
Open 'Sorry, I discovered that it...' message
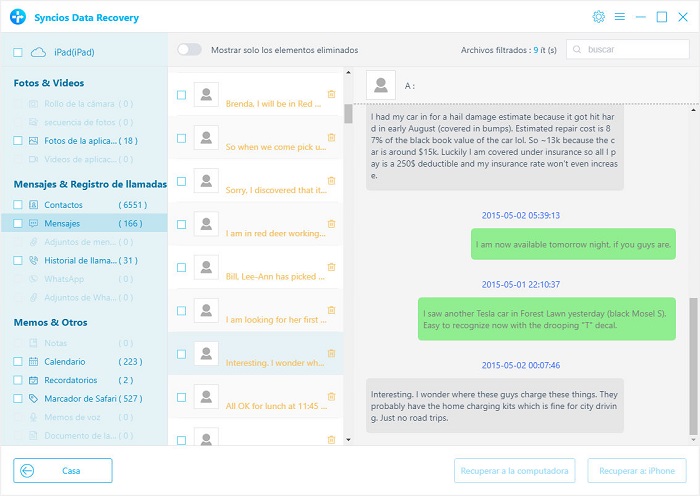255,181
